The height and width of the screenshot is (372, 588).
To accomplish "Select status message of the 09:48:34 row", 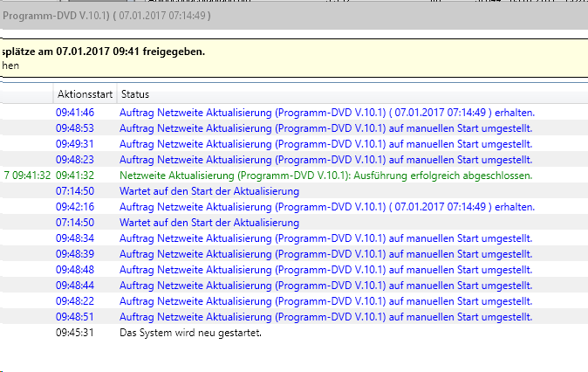I will pyautogui.click(x=326, y=238).
